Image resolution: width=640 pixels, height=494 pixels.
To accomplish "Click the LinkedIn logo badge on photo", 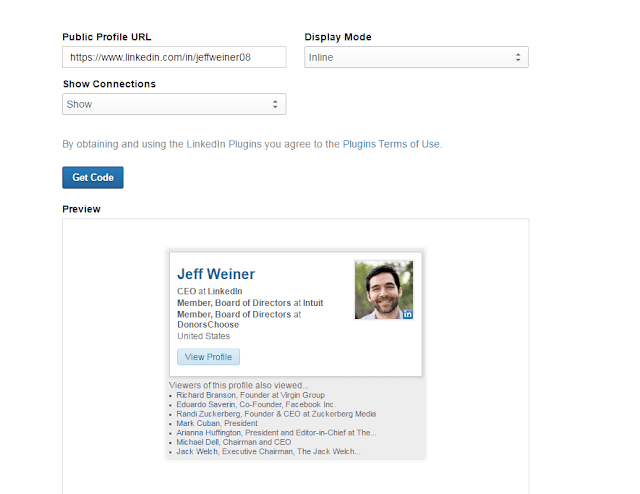I will click(408, 314).
